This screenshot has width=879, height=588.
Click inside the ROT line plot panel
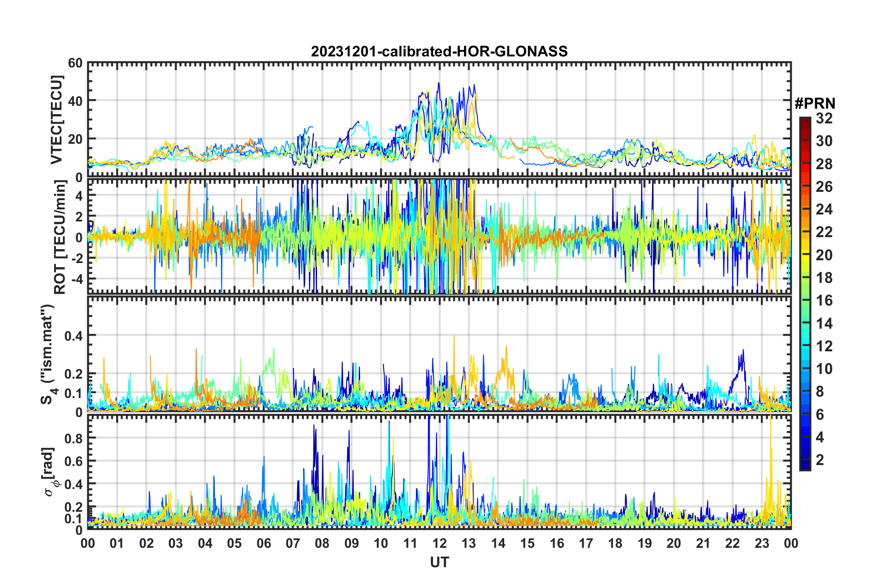[x=439, y=237]
